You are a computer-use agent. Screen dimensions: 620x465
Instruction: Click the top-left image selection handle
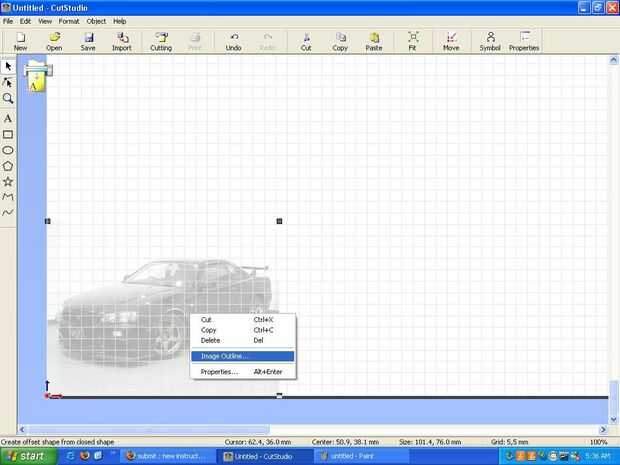pyautogui.click(x=47, y=221)
